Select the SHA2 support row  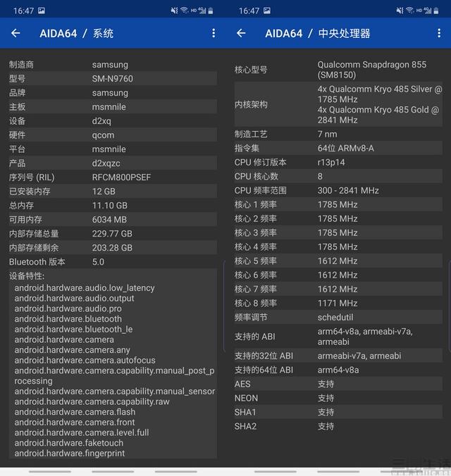point(338,426)
